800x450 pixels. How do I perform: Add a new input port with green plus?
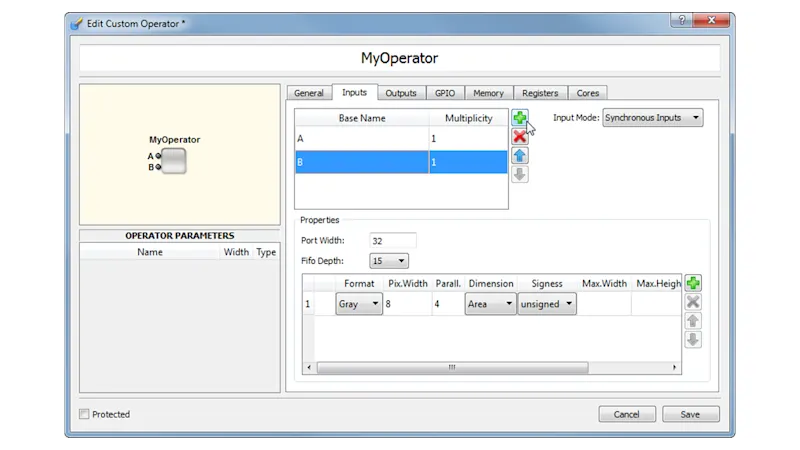(x=520, y=118)
